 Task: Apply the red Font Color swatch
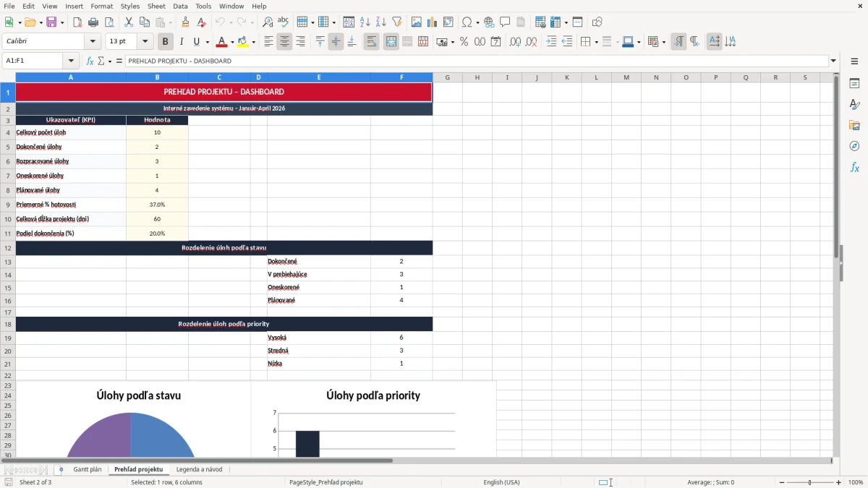221,42
